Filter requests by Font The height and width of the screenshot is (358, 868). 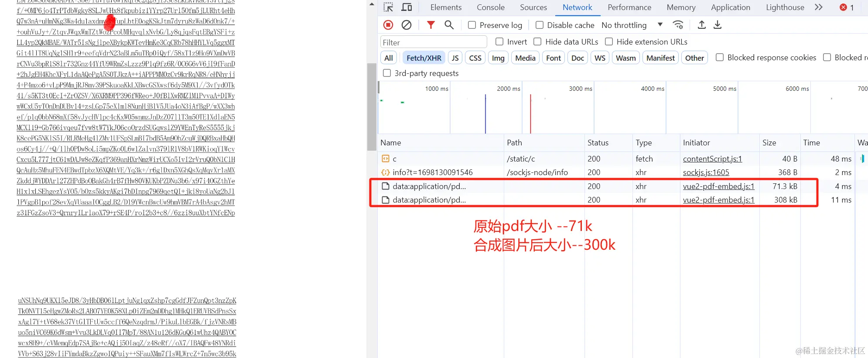click(x=554, y=58)
